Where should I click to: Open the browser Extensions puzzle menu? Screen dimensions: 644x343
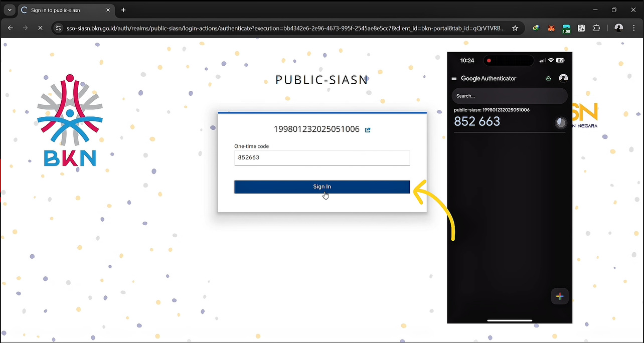click(596, 28)
